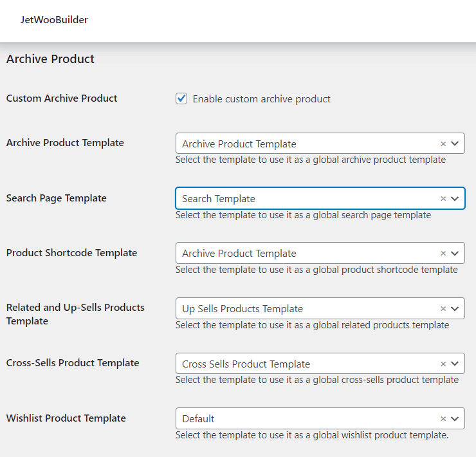Viewport: 476px width, 457px height.
Task: Click the Product Shortcode Template label
Action: click(x=71, y=253)
